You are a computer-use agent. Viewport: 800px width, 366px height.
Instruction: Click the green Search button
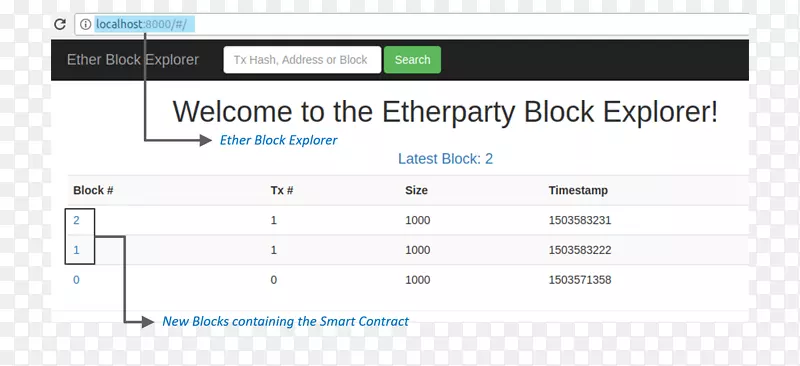(x=412, y=60)
